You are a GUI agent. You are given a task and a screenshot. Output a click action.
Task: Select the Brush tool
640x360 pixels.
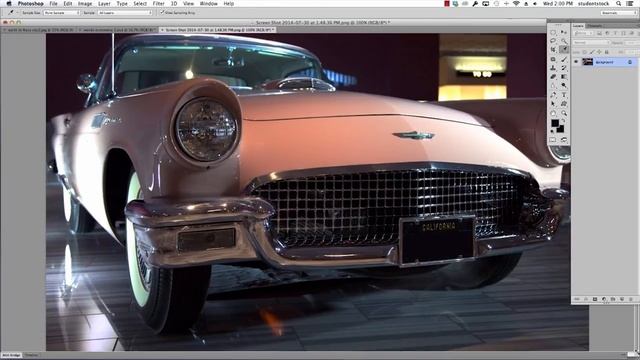tap(564, 59)
